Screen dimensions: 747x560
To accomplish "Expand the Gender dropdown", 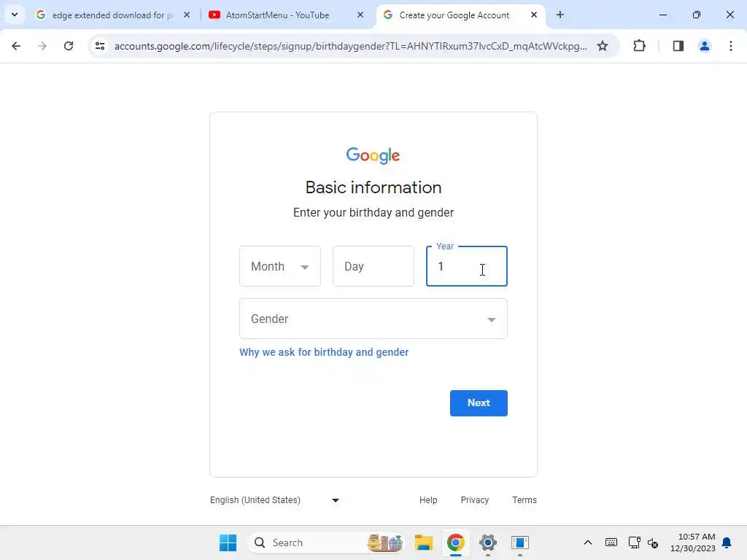I will coord(373,319).
